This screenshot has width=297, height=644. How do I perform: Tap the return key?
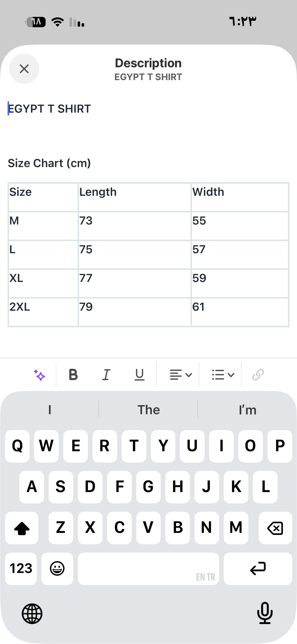click(258, 569)
